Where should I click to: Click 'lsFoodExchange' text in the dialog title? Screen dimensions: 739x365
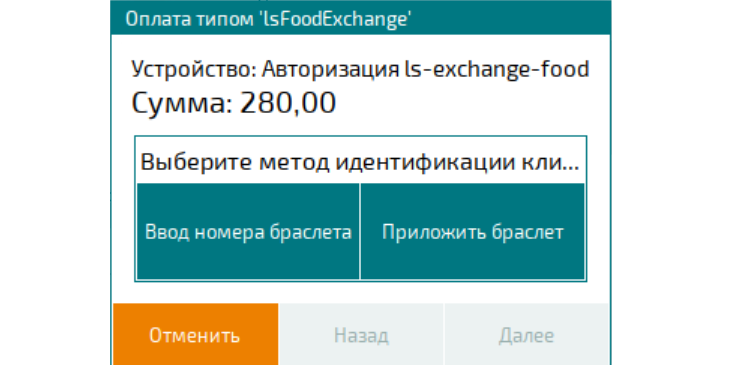point(335,19)
